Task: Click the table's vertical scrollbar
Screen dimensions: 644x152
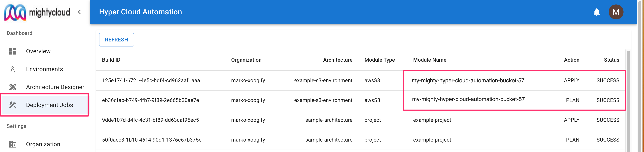Action: coord(628,100)
